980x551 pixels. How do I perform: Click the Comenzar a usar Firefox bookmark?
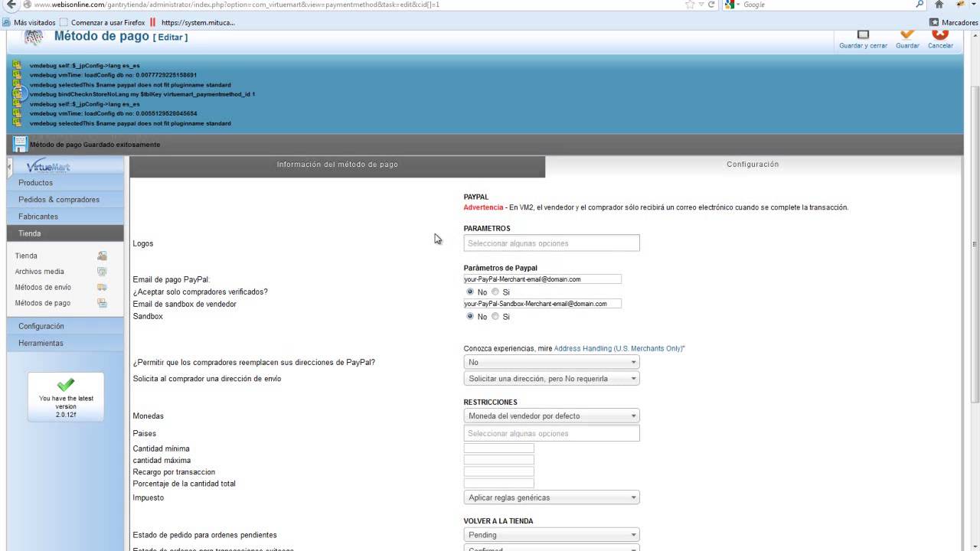(102, 22)
